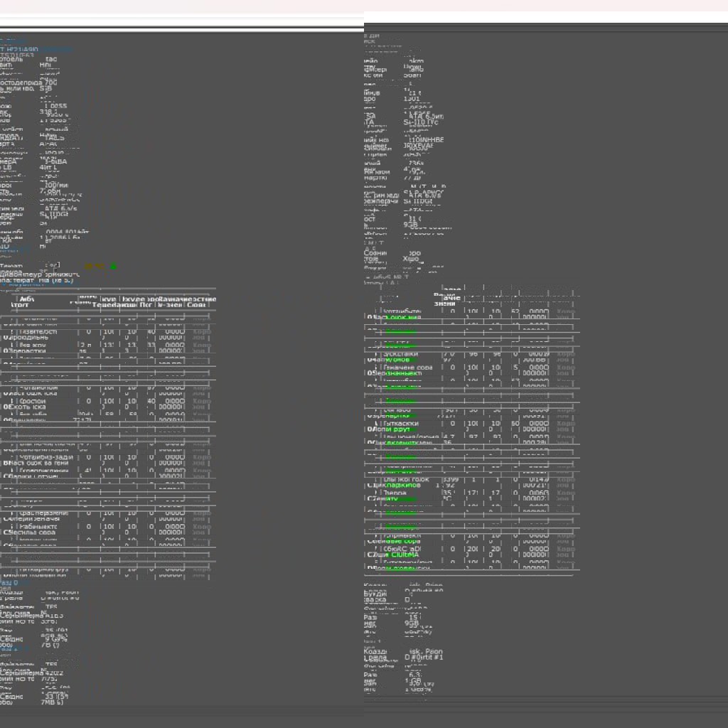Viewport: 728px width, 728px height.
Task: Open the blue 'Раздел 0' section, left panel
Action: (x=10, y=583)
